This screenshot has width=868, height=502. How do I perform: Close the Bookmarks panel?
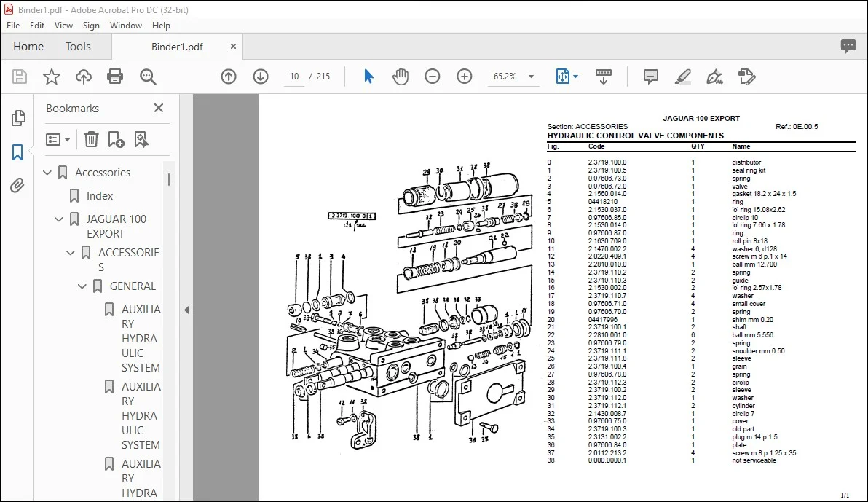[x=159, y=108]
